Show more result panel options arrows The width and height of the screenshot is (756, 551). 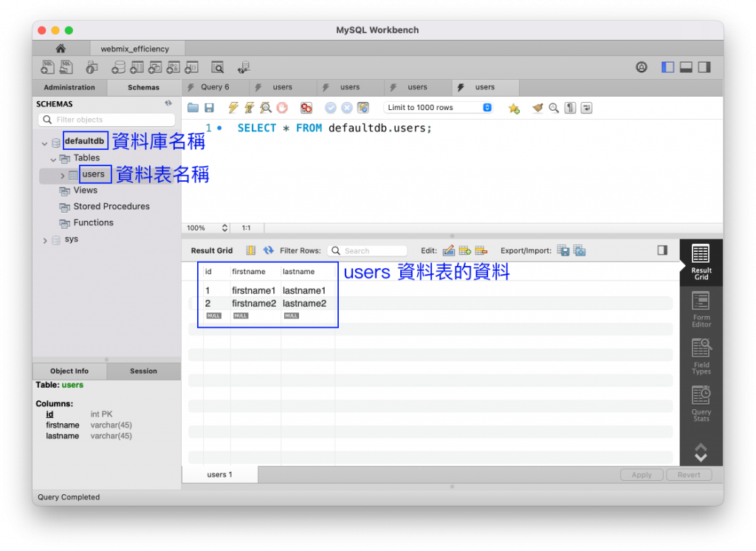(701, 453)
